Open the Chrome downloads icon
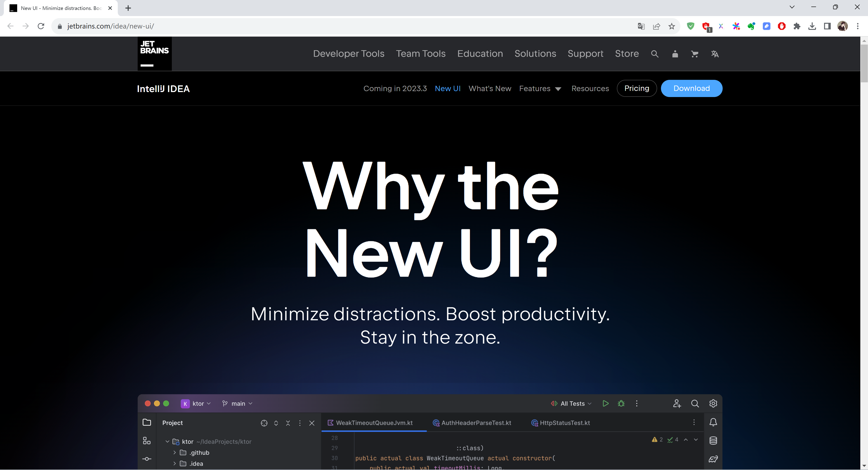 (x=812, y=26)
